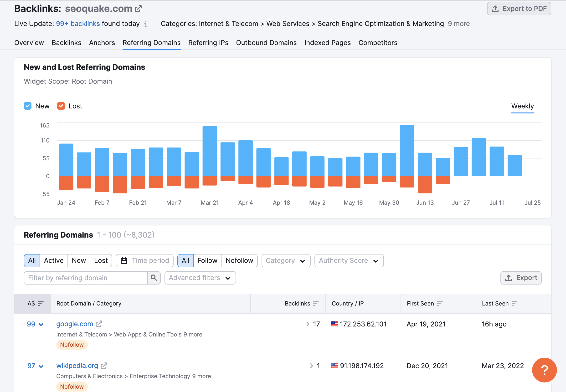The height and width of the screenshot is (392, 566).
Task: Open google.com external link icon
Action: pos(99,324)
